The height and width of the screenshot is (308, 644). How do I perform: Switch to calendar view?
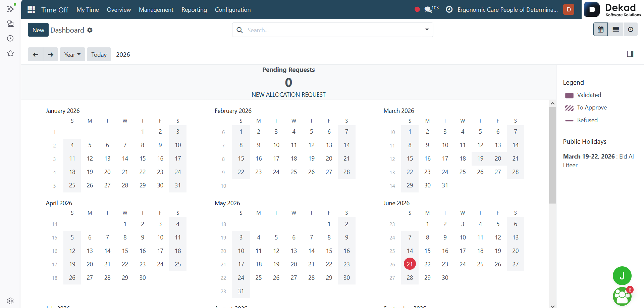coord(600,30)
